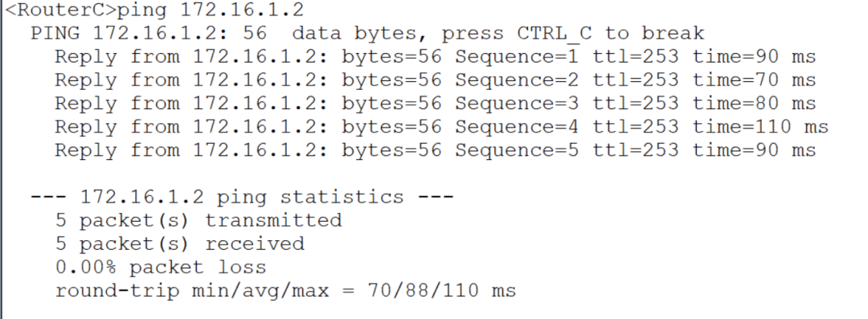Click the Sequence=4 reply line
The width and height of the screenshot is (868, 319).
click(441, 127)
